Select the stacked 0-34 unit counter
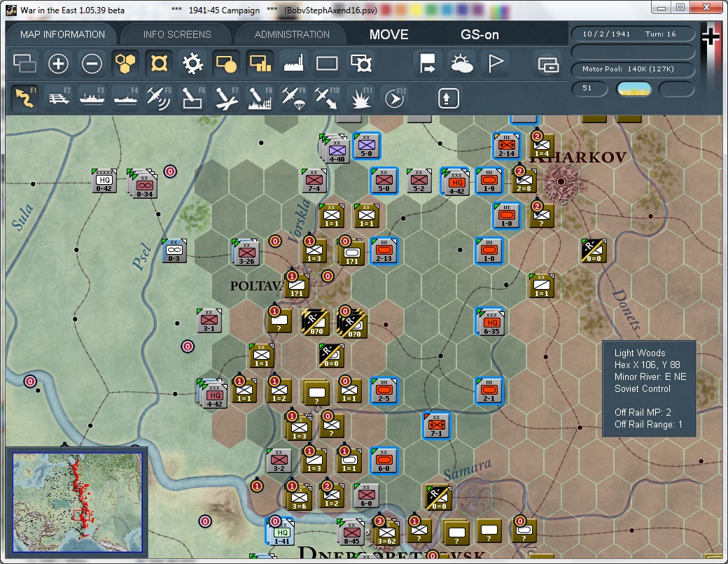 coord(143,183)
